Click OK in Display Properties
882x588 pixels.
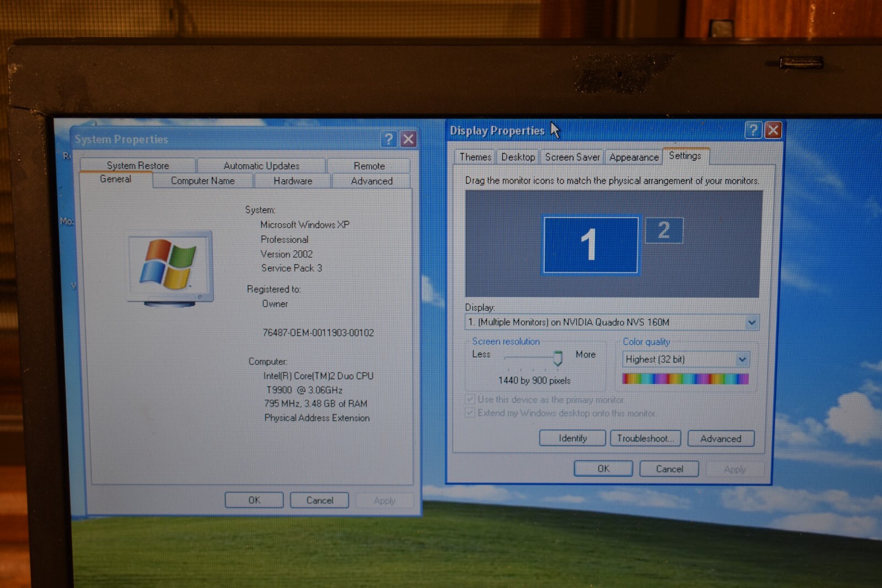(x=603, y=468)
